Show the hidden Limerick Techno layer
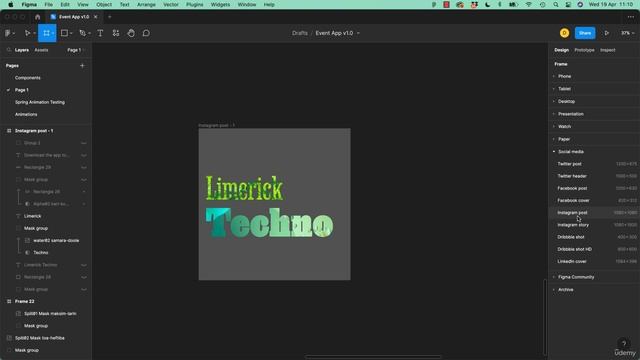This screenshot has width=640, height=360. [83, 265]
